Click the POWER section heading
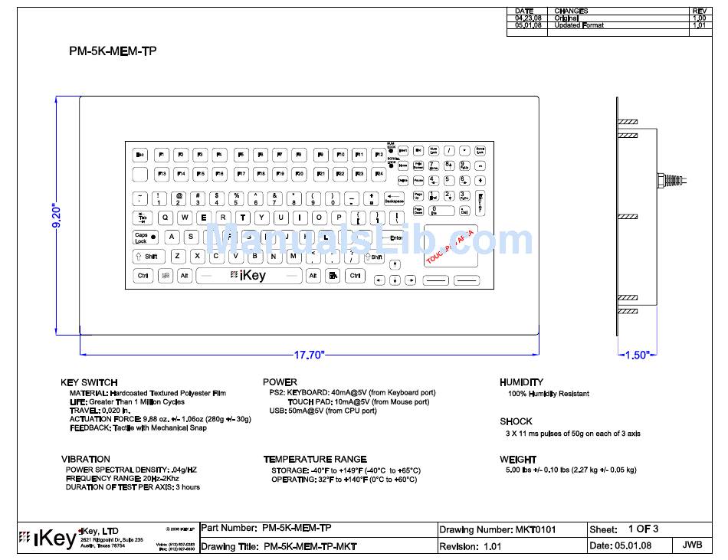This screenshot has width=728, height=560. pyautogui.click(x=280, y=382)
